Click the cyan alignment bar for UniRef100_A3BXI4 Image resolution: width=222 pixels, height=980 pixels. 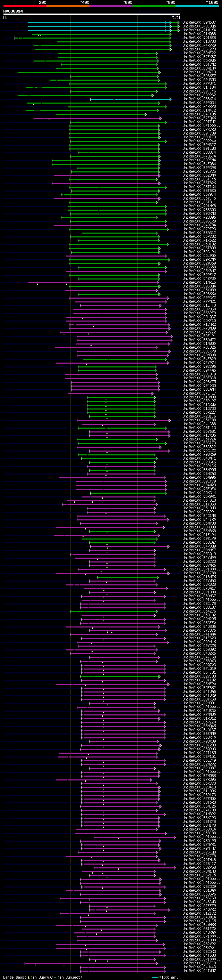130,99
